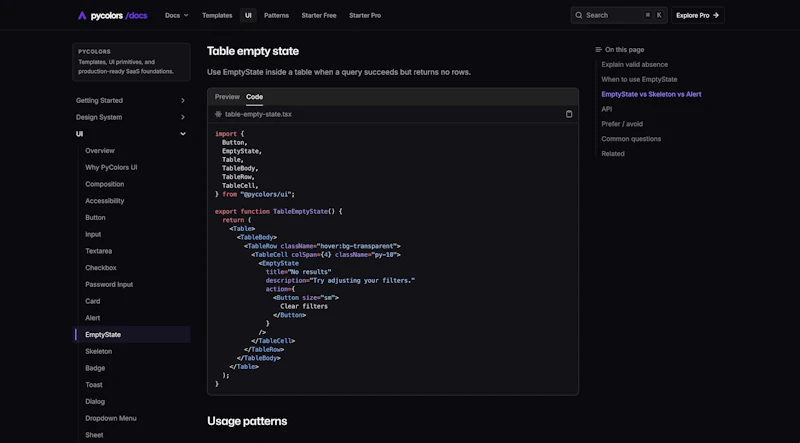800x443 pixels.
Task: Jump to EmptyState vs Skeleton vs Alert
Action: 651,94
